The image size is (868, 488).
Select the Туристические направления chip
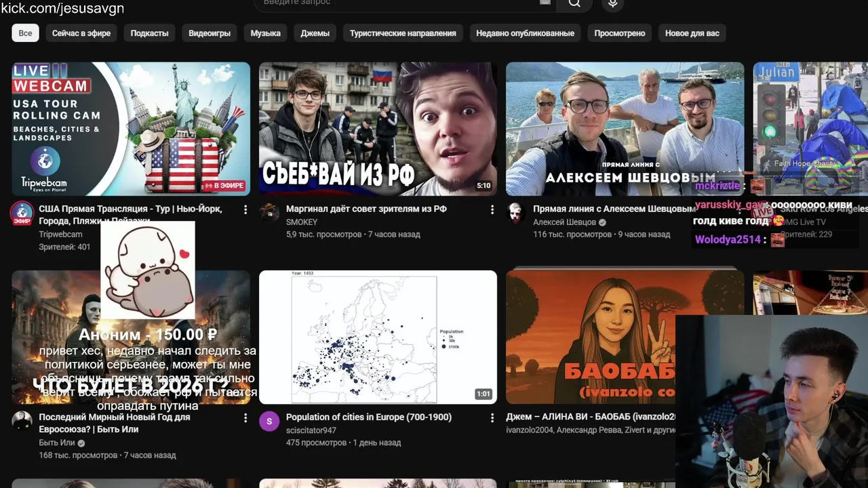pyautogui.click(x=403, y=33)
